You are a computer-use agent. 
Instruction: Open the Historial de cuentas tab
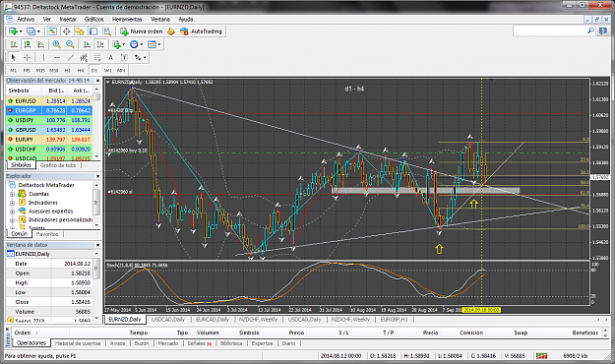[x=78, y=343]
